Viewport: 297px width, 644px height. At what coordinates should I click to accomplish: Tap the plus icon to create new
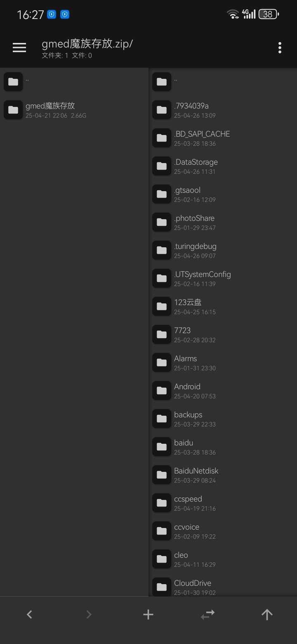(148, 614)
